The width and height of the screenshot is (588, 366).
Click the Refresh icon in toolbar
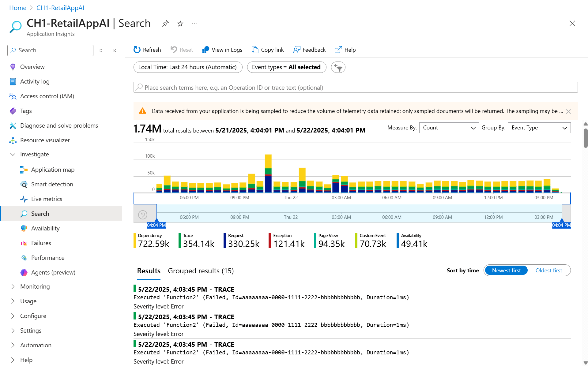tap(137, 50)
